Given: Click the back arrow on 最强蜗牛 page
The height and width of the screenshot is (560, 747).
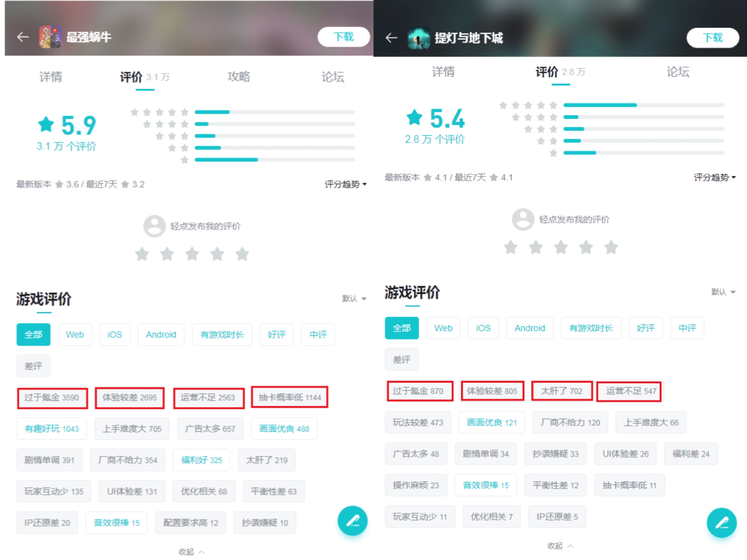Looking at the screenshot, I should [x=22, y=37].
